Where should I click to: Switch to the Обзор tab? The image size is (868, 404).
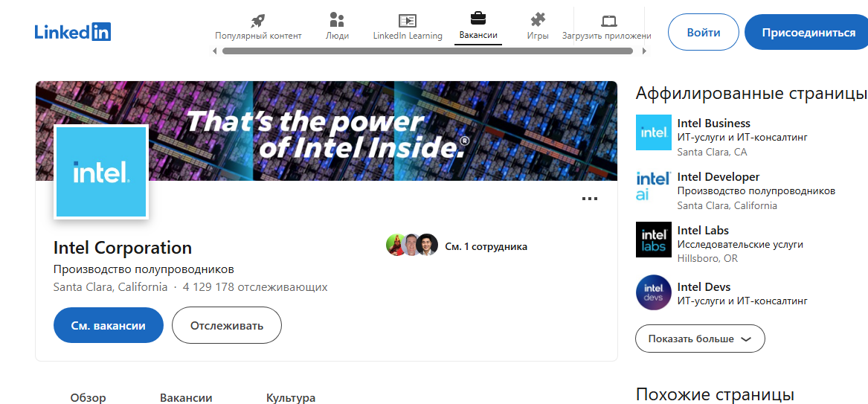coord(88,398)
